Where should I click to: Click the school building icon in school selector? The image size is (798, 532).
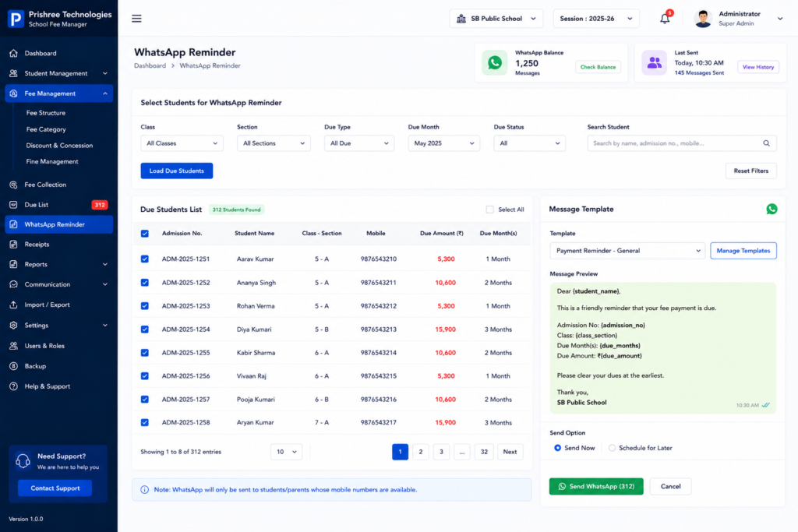tap(461, 19)
